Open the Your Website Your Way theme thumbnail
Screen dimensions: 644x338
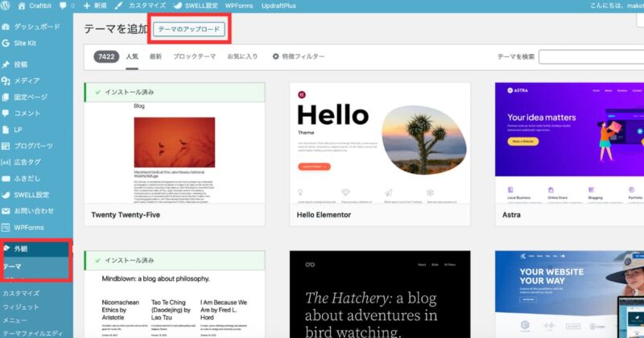tap(570, 295)
